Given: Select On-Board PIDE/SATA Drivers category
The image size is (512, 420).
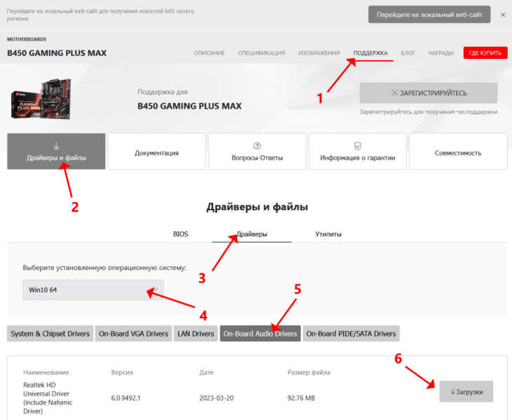Looking at the screenshot, I should (x=351, y=334).
